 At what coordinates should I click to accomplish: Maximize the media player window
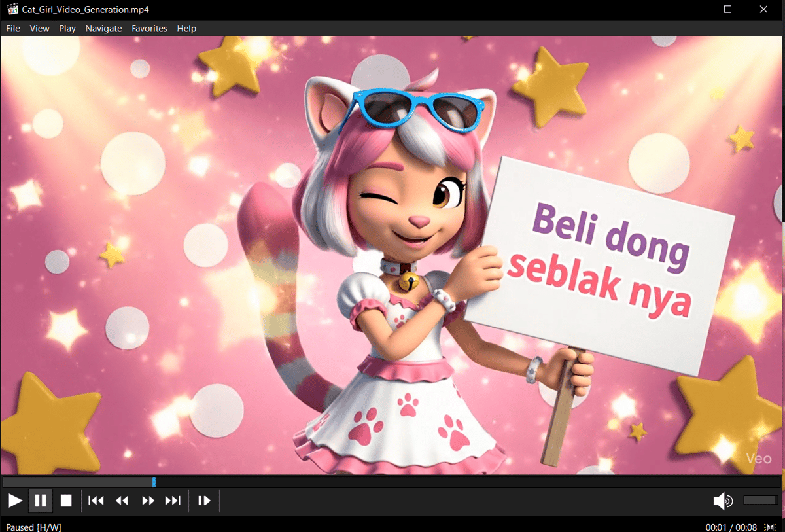(x=727, y=9)
